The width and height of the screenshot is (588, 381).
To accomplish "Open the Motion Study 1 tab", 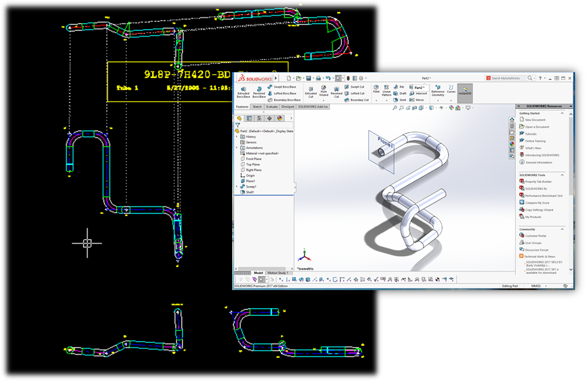I will (x=279, y=273).
